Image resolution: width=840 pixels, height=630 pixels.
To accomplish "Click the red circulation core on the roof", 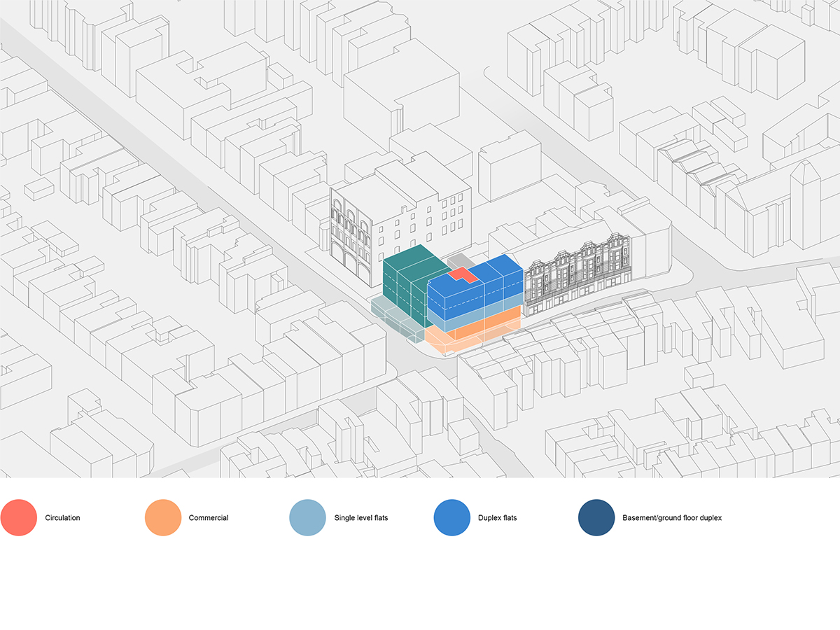I will click(x=463, y=274).
